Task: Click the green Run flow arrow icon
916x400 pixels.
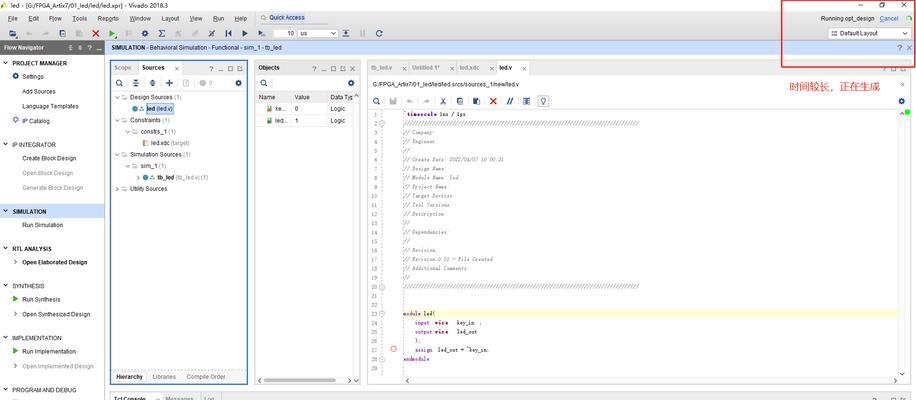Action: [113, 34]
